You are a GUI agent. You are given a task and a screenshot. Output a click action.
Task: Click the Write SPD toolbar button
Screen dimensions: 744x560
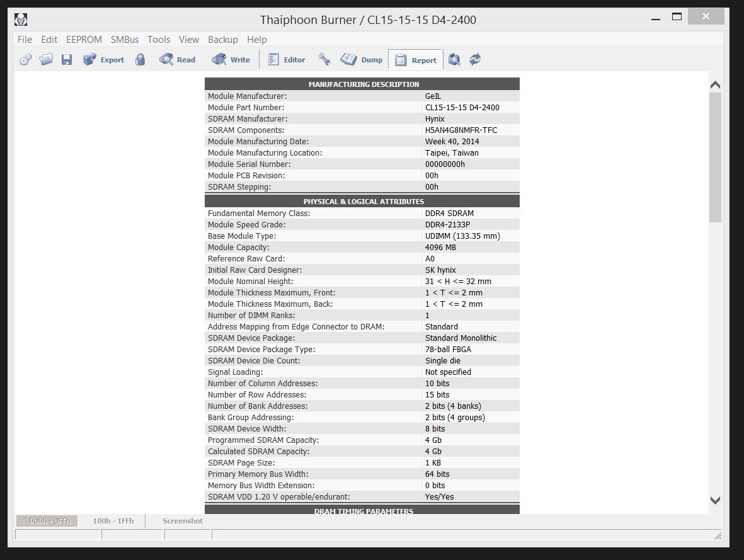point(231,60)
